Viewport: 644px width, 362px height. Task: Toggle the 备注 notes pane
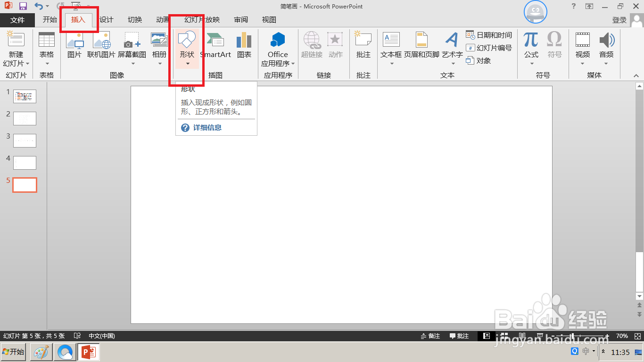[430, 336]
